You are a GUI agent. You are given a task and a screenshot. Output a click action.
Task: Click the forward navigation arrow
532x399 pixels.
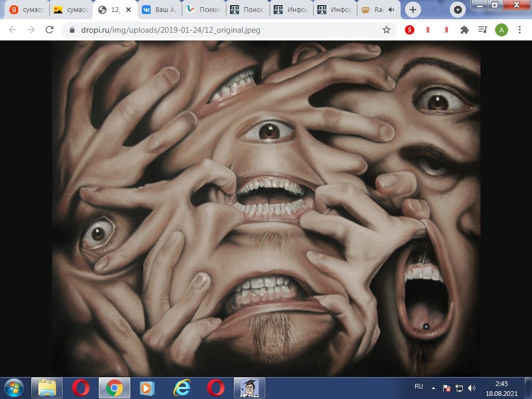tap(31, 30)
